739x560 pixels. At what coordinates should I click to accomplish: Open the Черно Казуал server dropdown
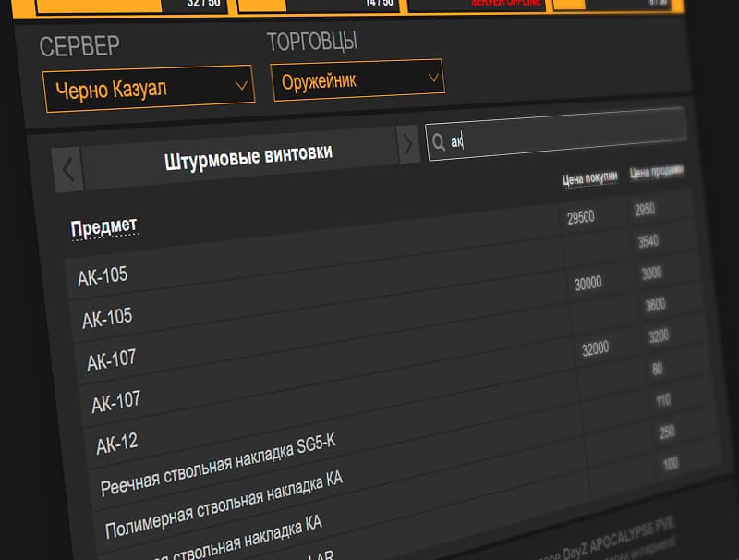click(x=148, y=90)
